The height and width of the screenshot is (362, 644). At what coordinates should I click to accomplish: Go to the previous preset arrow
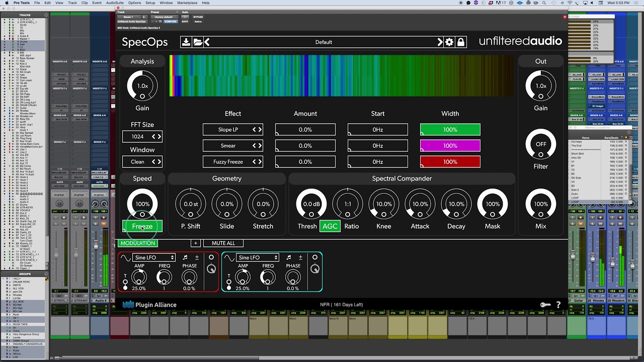(x=206, y=42)
